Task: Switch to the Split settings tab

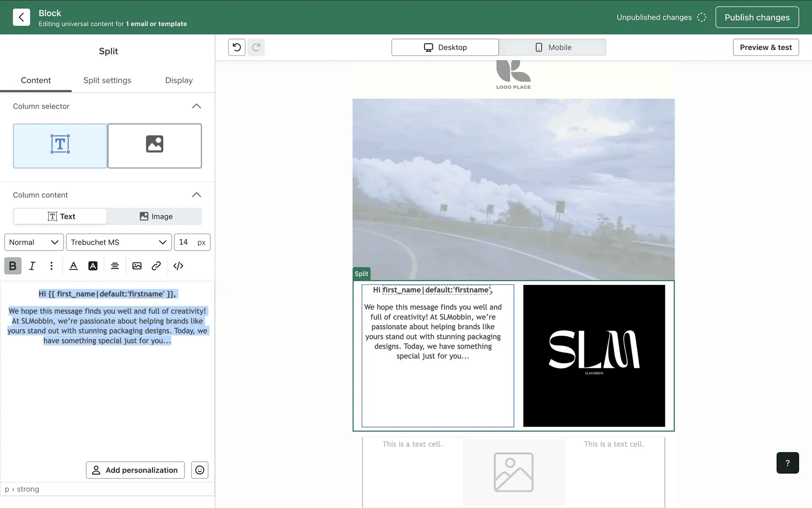Action: [x=107, y=80]
